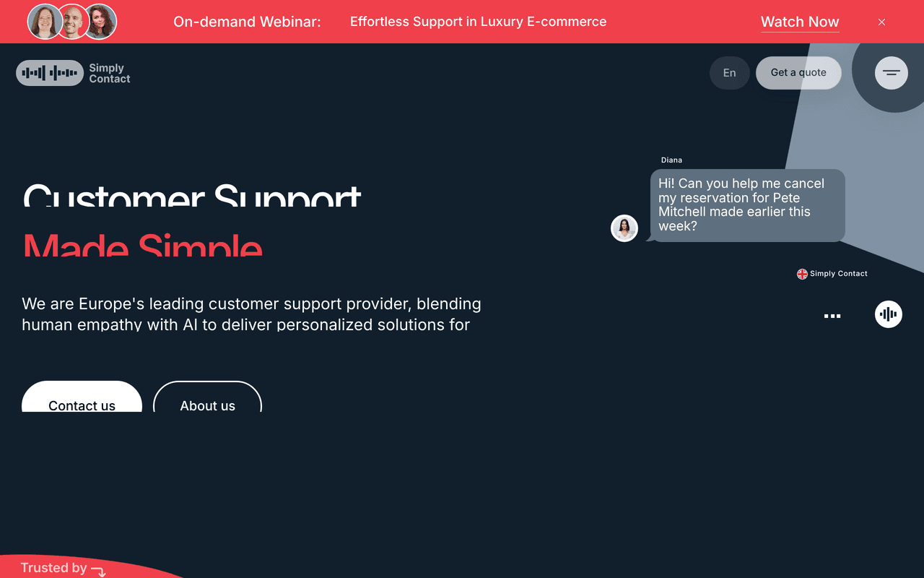
Task: Follow the Watch Now link
Action: [x=800, y=22]
